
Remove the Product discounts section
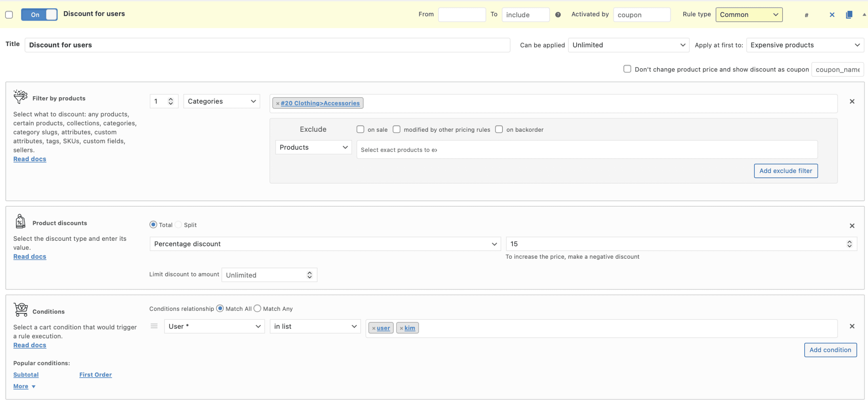click(x=852, y=226)
